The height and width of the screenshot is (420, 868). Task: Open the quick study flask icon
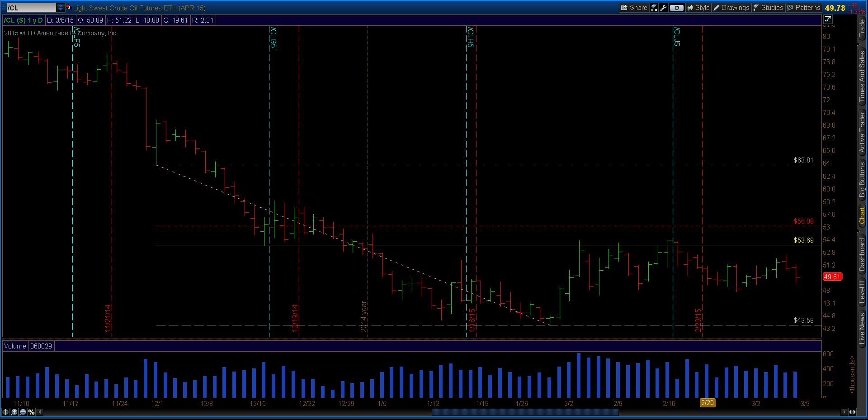(654, 8)
